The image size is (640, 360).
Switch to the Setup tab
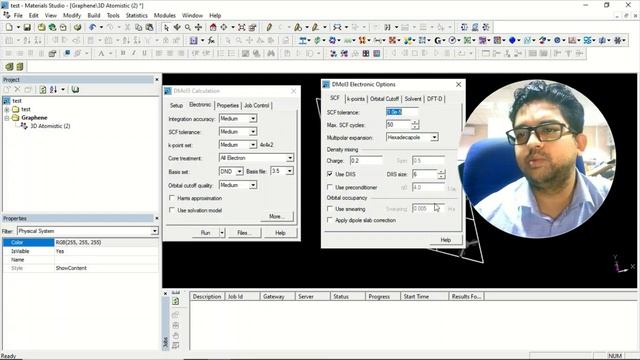coord(176,105)
